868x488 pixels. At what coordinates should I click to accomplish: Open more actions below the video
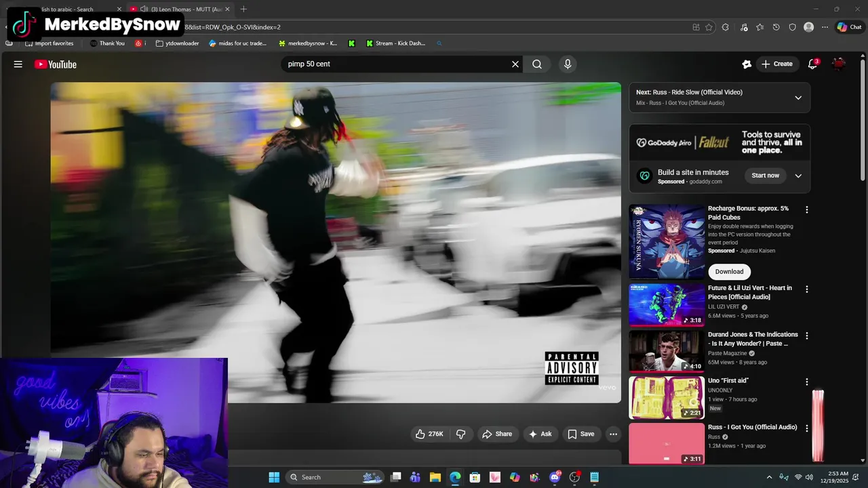[613, 434]
